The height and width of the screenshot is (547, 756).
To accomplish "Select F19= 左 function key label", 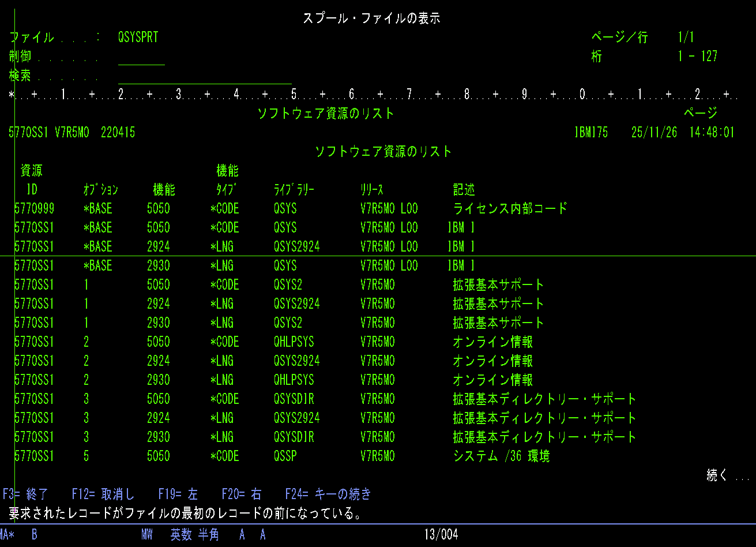I will [x=178, y=494].
